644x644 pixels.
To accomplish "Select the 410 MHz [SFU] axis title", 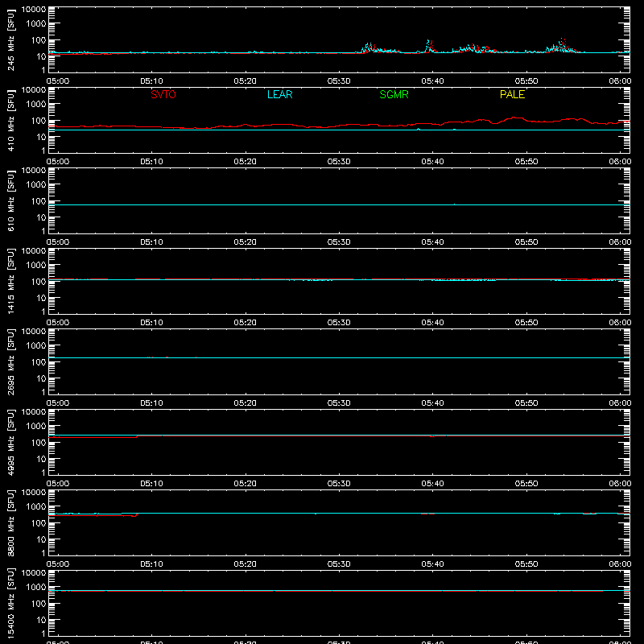I will [x=10, y=120].
